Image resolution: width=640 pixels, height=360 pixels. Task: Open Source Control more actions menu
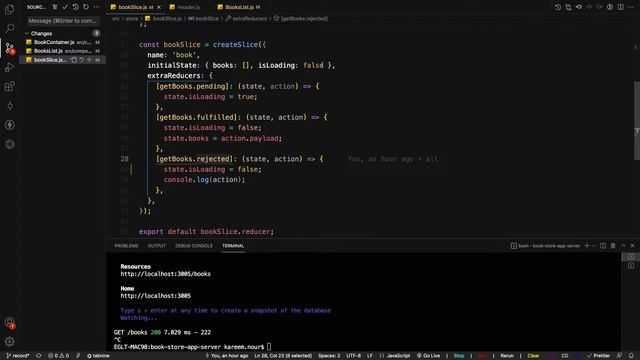tap(96, 7)
